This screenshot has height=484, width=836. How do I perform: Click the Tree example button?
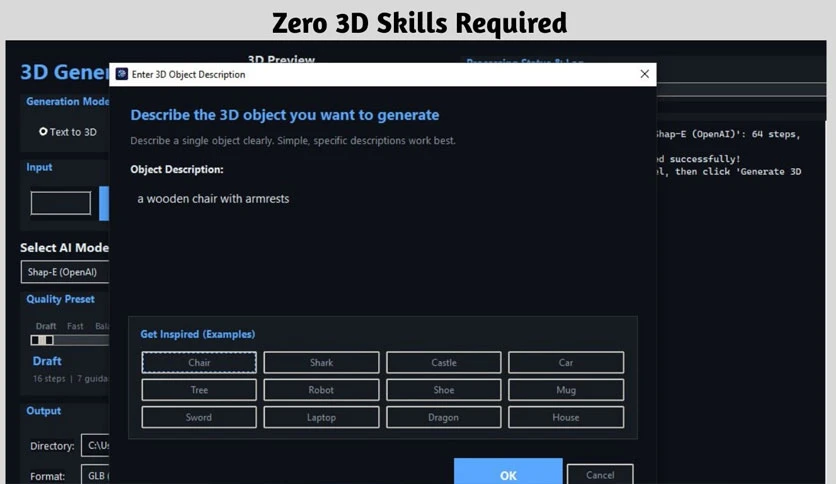(199, 390)
